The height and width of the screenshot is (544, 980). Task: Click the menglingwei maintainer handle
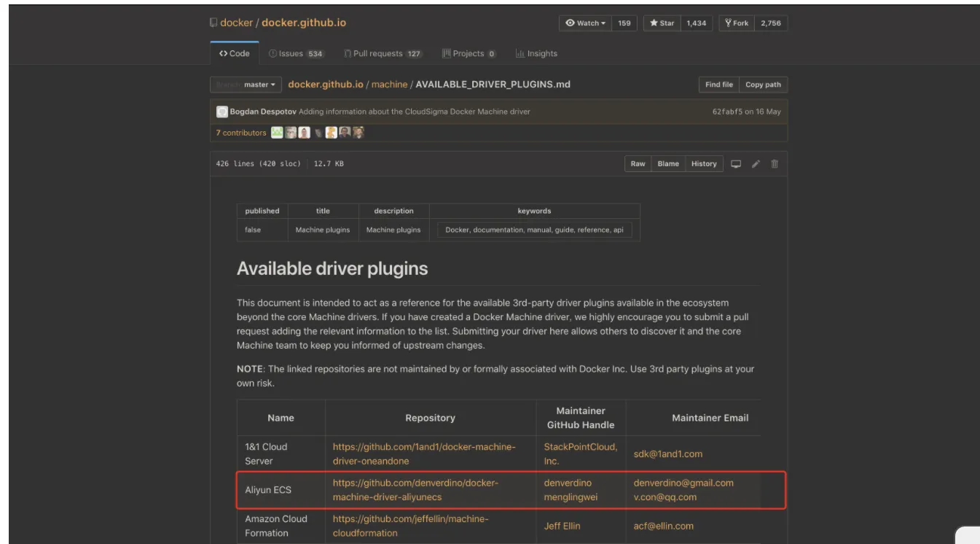point(571,497)
